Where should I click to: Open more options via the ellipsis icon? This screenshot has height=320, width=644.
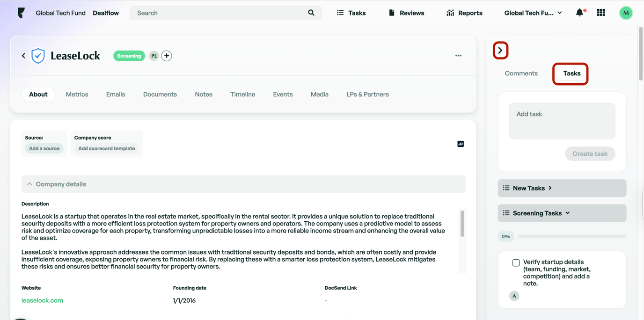tap(458, 55)
